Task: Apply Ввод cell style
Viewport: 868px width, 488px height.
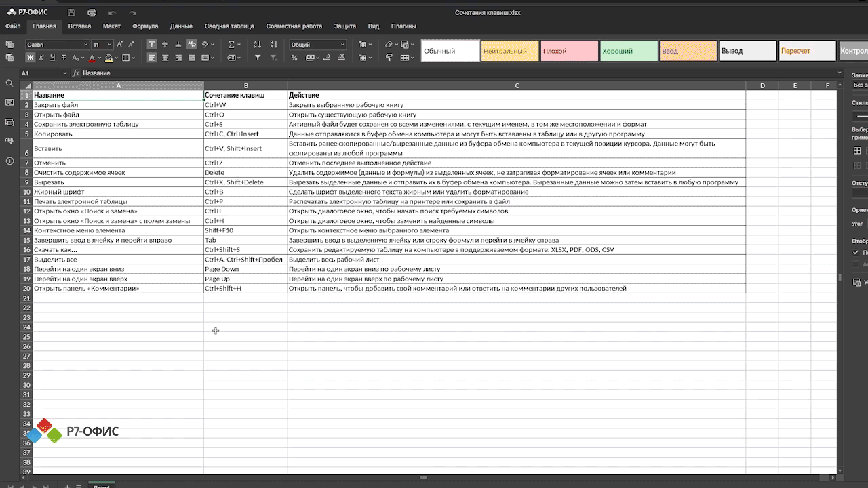Action: [x=688, y=51]
